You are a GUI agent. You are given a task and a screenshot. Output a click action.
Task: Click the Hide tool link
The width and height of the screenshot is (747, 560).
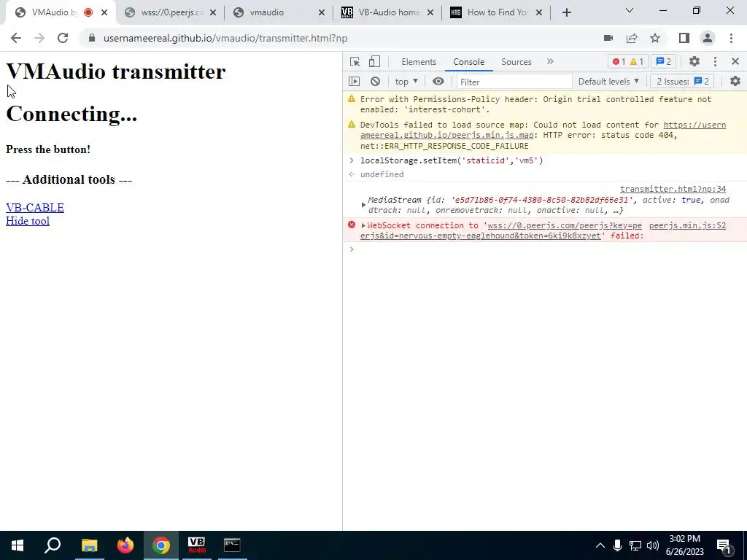[x=28, y=221]
